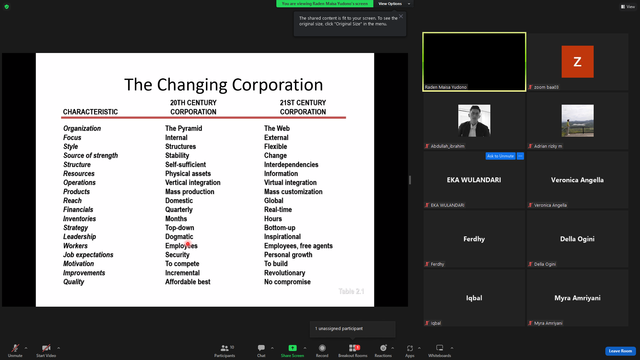The height and width of the screenshot is (360, 640).
Task: Click muted mic icon on Ferdhy's tile
Action: pos(427,264)
